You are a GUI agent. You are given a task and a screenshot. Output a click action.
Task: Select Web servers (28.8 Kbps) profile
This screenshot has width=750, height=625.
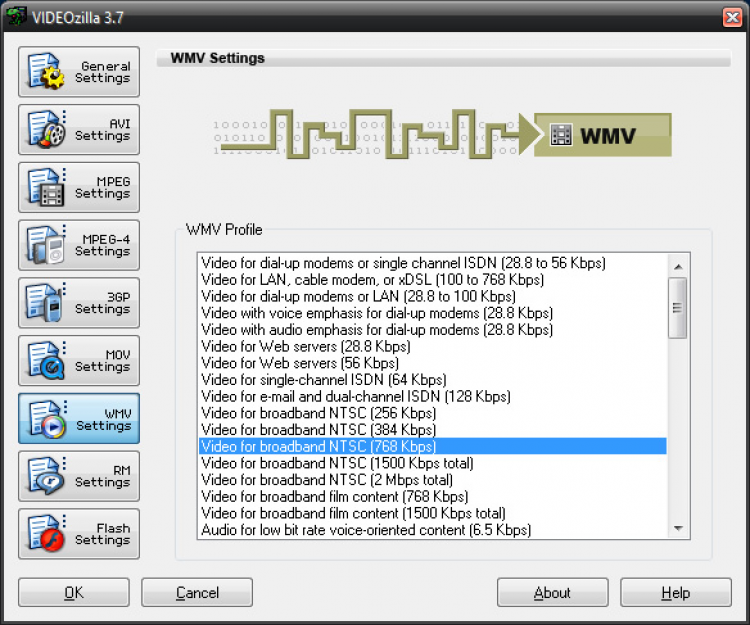[432, 346]
